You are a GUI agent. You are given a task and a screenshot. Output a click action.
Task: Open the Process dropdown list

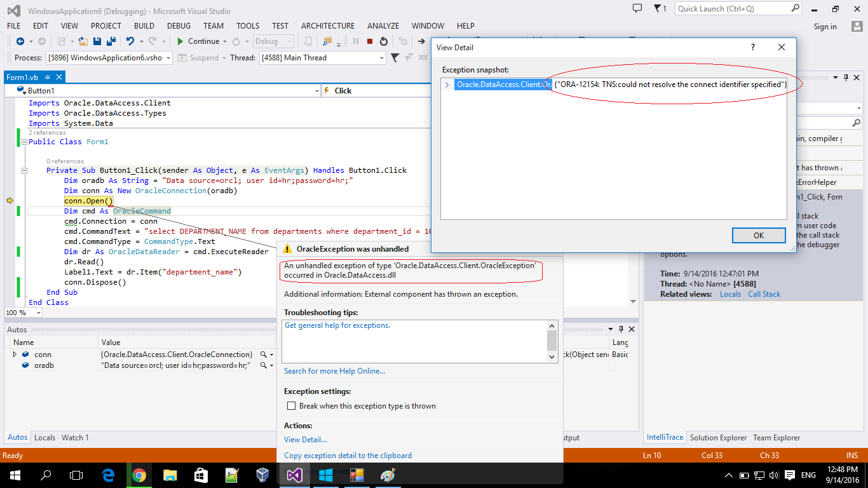[168, 58]
